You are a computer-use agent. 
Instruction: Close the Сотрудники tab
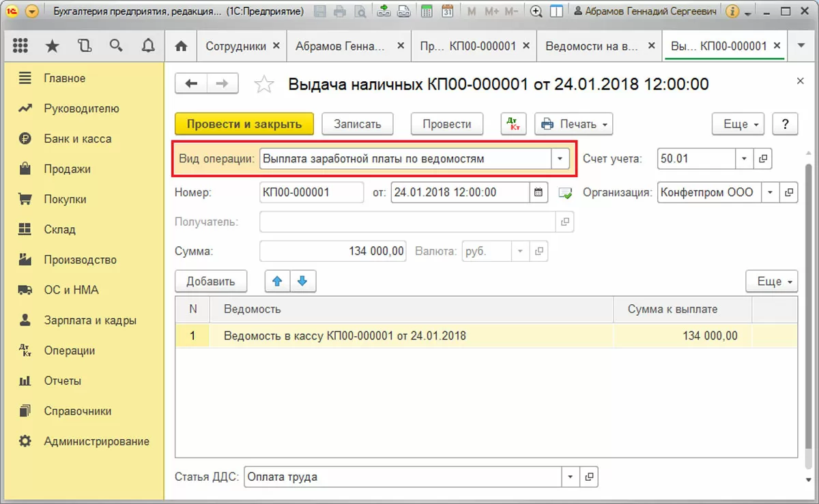pyautogui.click(x=276, y=46)
